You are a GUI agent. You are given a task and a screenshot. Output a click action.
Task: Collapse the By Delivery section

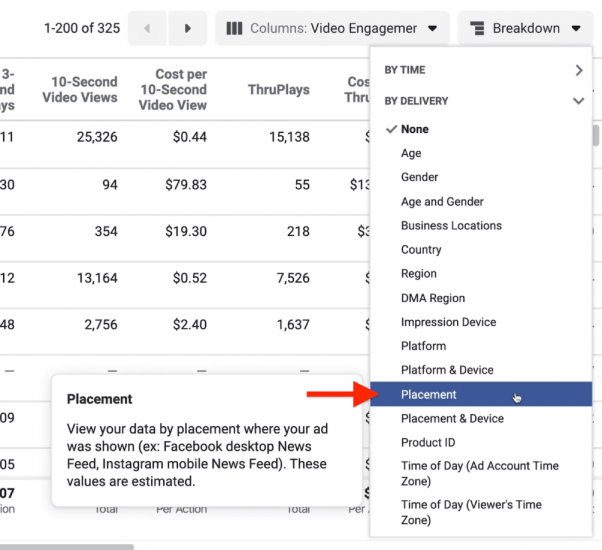tap(483, 101)
